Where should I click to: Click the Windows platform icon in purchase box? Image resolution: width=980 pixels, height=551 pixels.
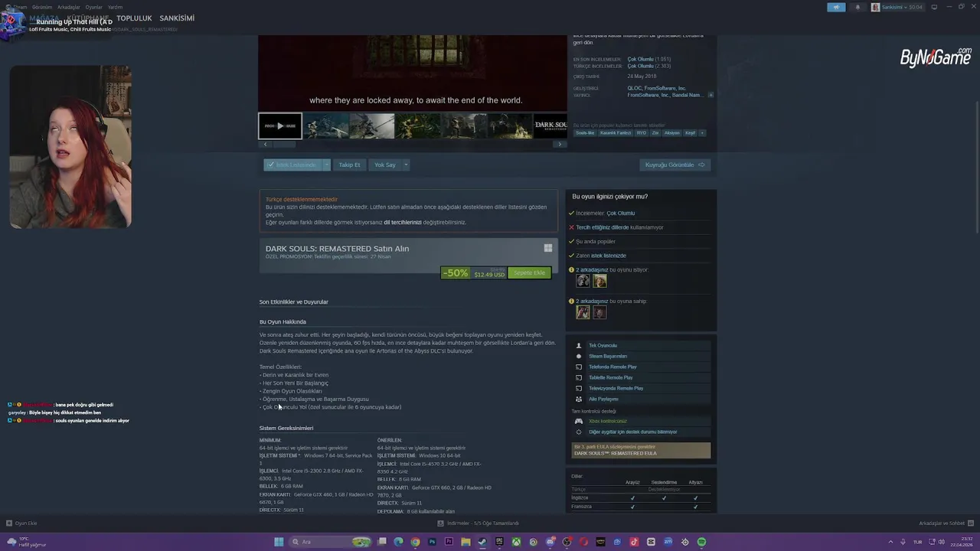548,248
